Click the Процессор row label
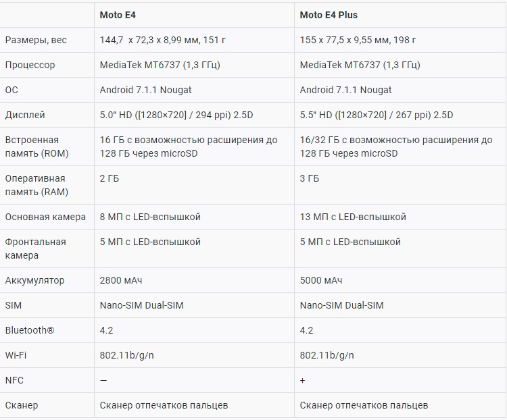The image size is (507, 420). click(30, 65)
